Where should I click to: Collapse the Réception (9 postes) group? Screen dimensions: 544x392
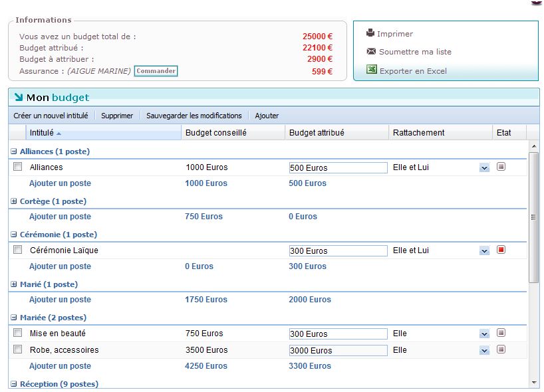click(x=13, y=384)
